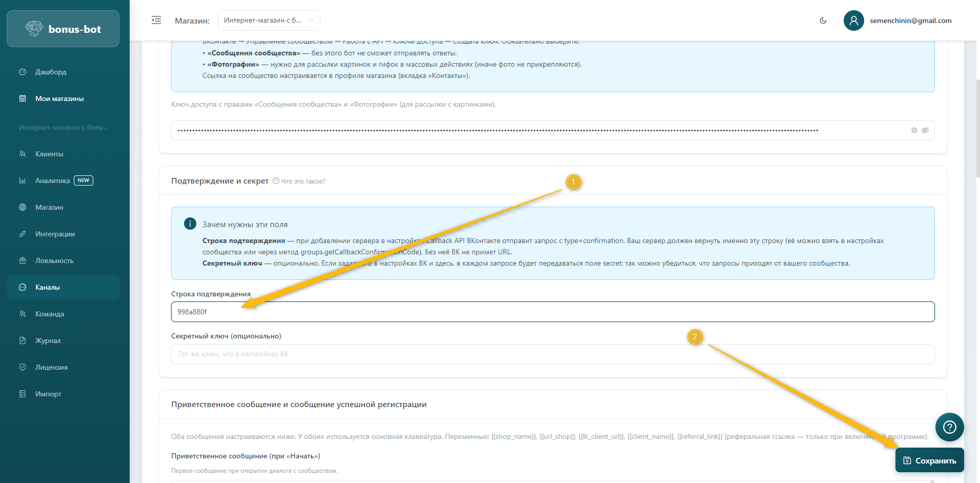Show the hidden access key

925,130
